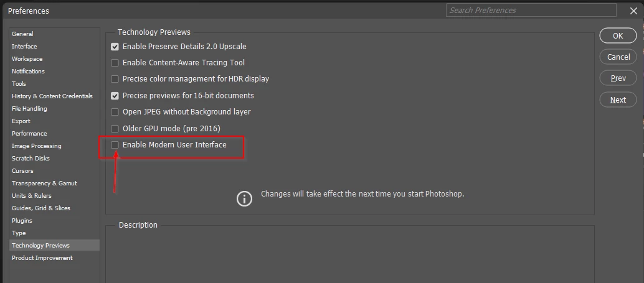Screen dimensions: 644x283
Task: Open Notifications preferences
Action: [54, 71]
